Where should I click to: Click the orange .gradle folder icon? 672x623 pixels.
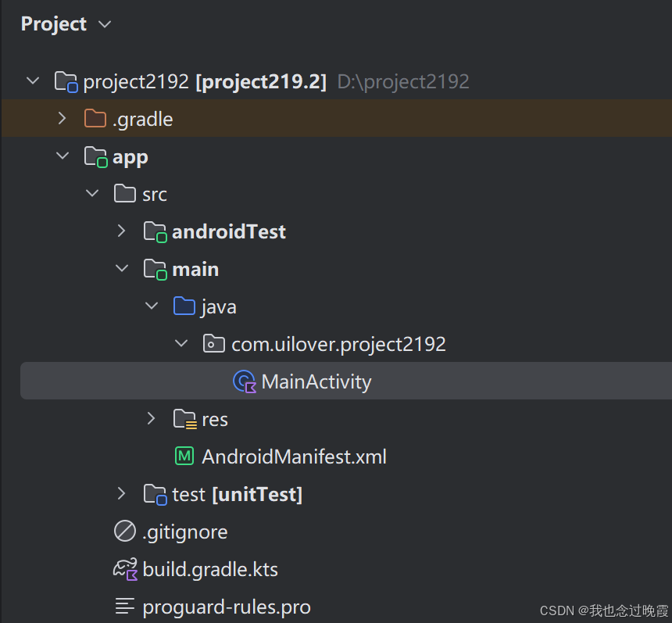[x=95, y=118]
